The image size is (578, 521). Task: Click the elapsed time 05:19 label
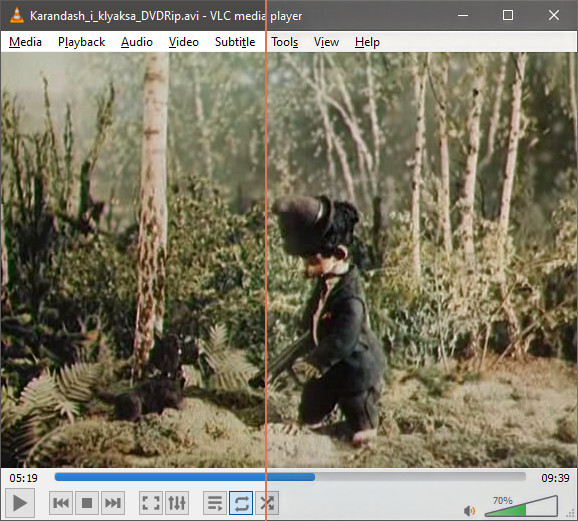point(24,478)
